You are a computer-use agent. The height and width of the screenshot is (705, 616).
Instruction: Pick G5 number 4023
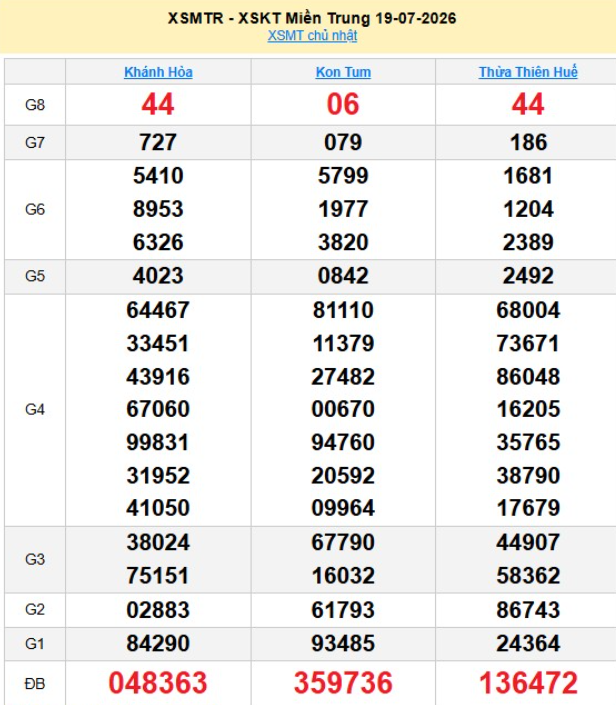point(158,276)
